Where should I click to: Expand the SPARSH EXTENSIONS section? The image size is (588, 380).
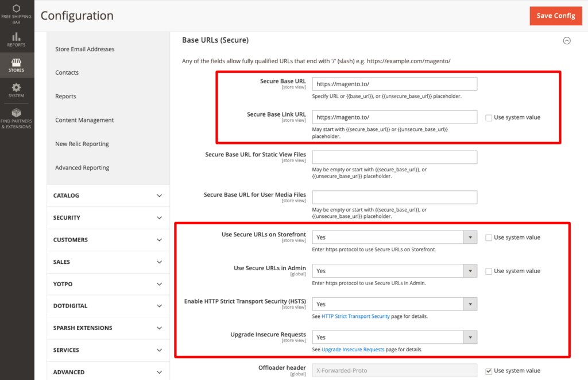click(108, 328)
